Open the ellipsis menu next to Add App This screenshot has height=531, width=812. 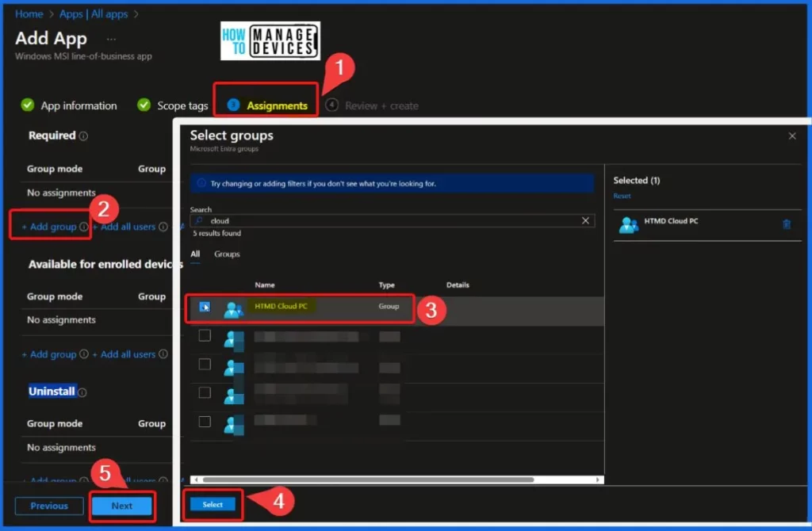click(x=111, y=40)
